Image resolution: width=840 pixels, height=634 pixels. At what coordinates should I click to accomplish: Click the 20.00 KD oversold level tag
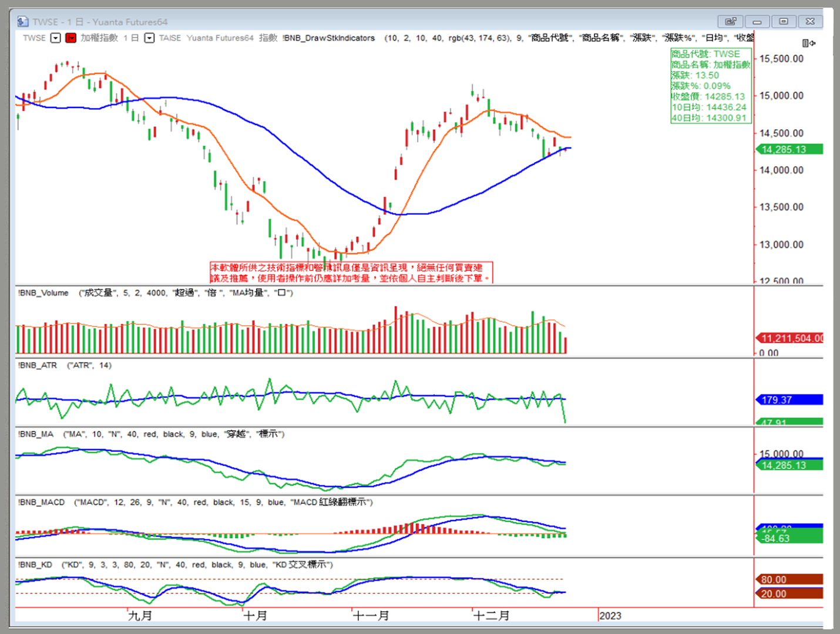[789, 593]
